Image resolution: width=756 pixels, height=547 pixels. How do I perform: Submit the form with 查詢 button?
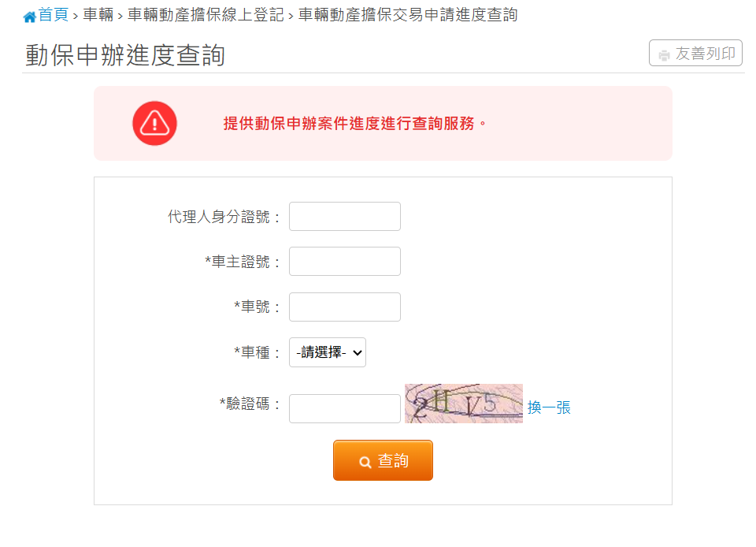coord(383,460)
